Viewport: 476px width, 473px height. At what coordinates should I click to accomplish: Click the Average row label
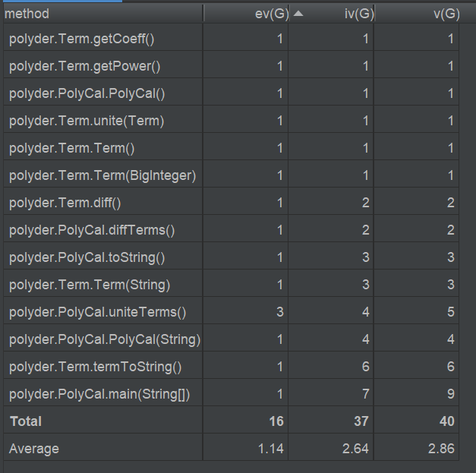(x=34, y=449)
